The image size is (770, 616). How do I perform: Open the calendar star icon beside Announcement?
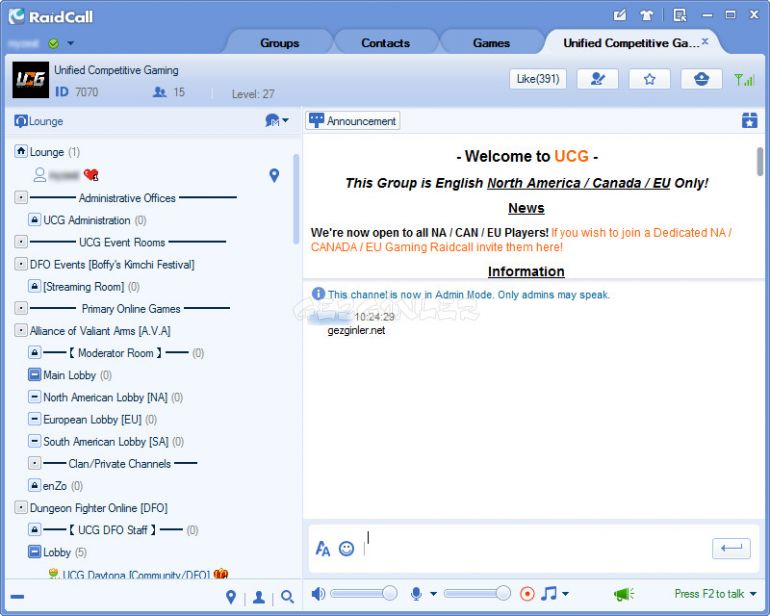click(x=749, y=120)
